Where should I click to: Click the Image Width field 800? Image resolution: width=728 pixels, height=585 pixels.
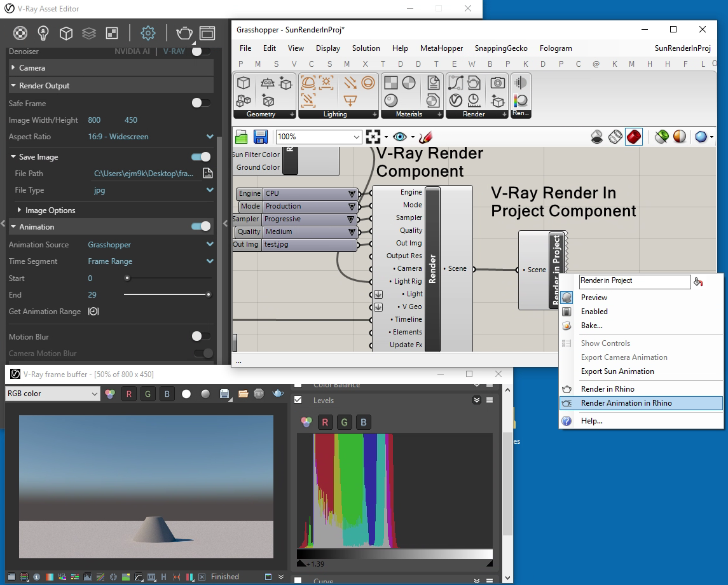(x=94, y=120)
